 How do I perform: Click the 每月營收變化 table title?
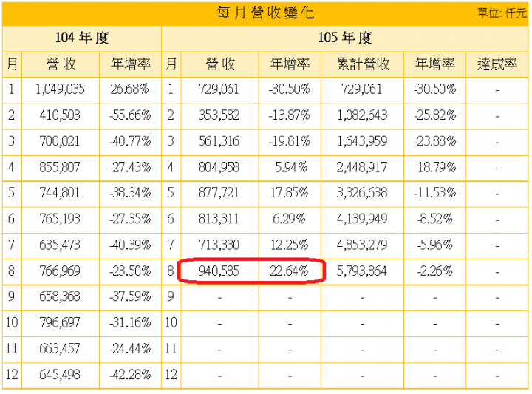tap(265, 13)
